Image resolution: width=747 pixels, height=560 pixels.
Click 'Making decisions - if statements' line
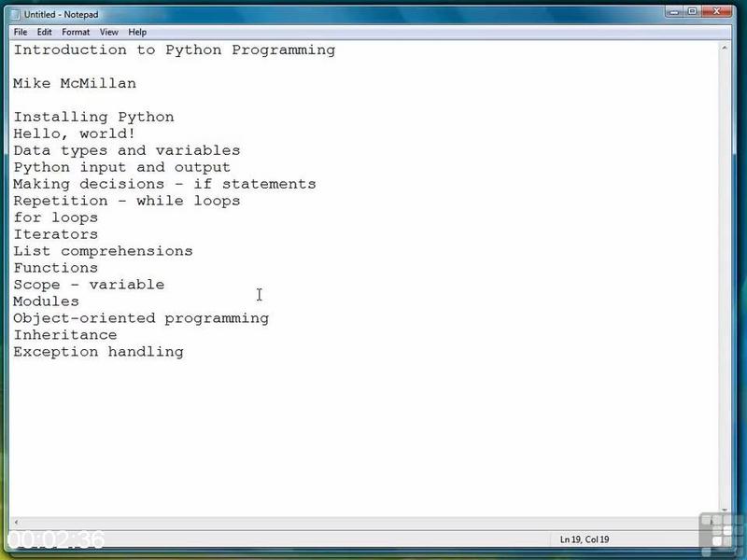coord(165,184)
